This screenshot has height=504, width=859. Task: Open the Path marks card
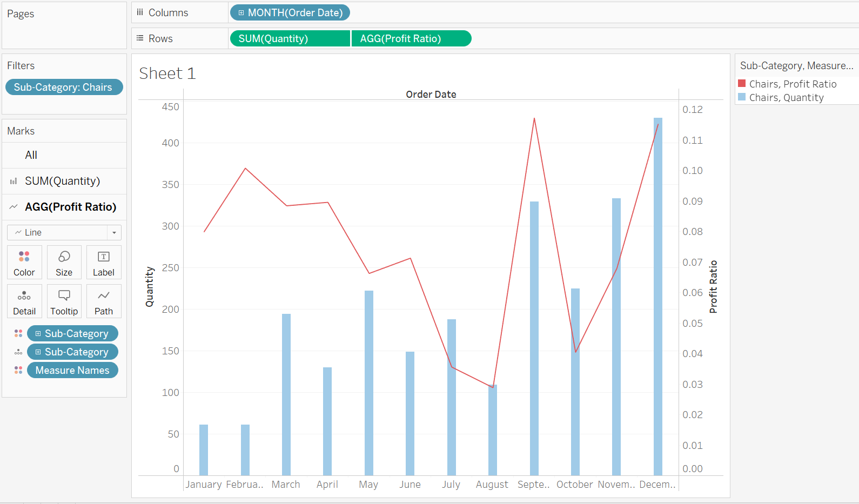pyautogui.click(x=103, y=301)
